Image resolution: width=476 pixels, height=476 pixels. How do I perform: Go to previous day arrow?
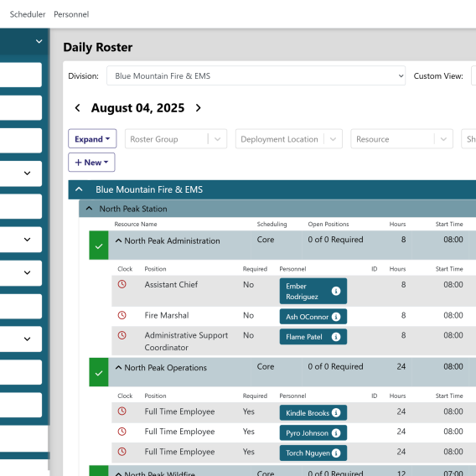(77, 108)
